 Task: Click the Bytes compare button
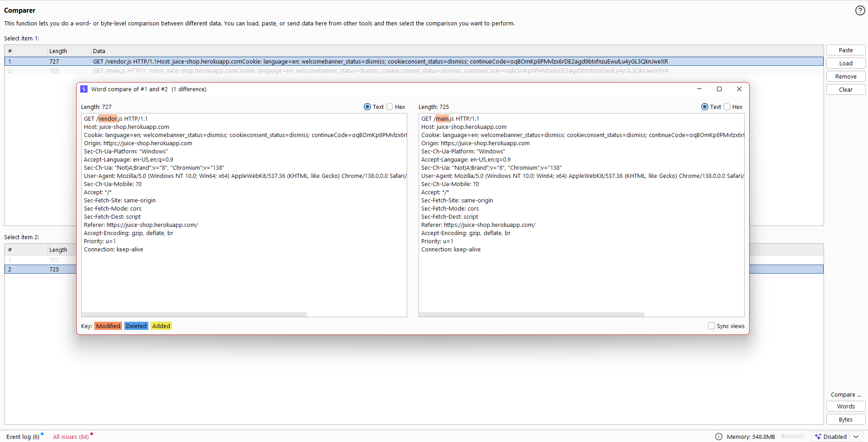[x=845, y=419]
